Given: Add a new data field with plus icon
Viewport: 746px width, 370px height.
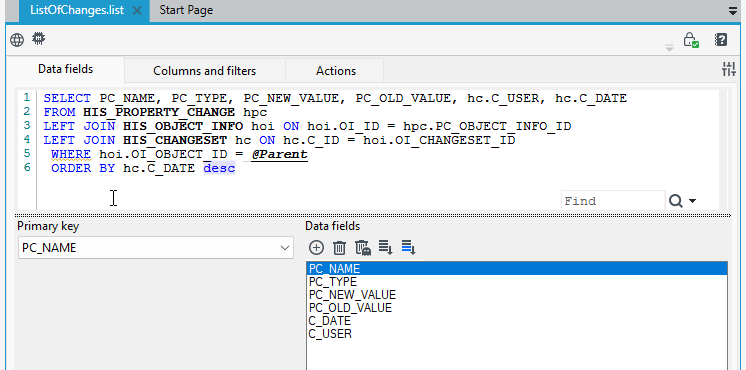Looking at the screenshot, I should 316,248.
